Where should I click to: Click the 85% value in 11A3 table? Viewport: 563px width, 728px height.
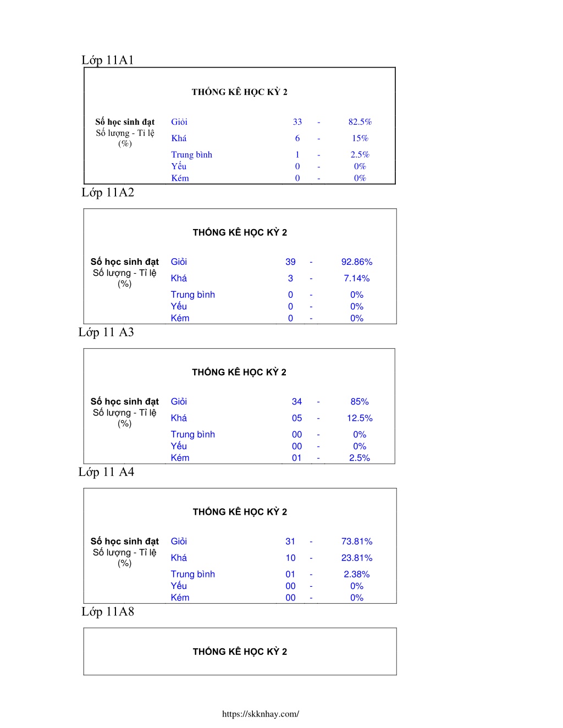(x=360, y=402)
